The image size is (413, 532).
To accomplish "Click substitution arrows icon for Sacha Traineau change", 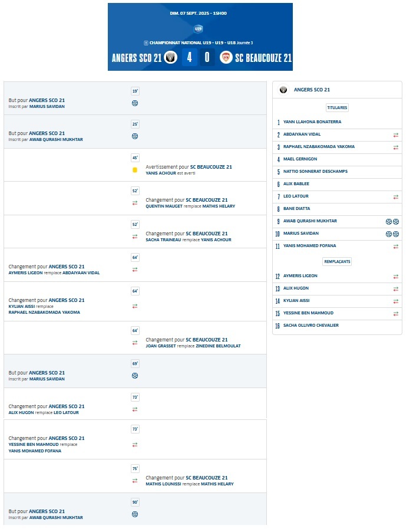I will pyautogui.click(x=135, y=237).
